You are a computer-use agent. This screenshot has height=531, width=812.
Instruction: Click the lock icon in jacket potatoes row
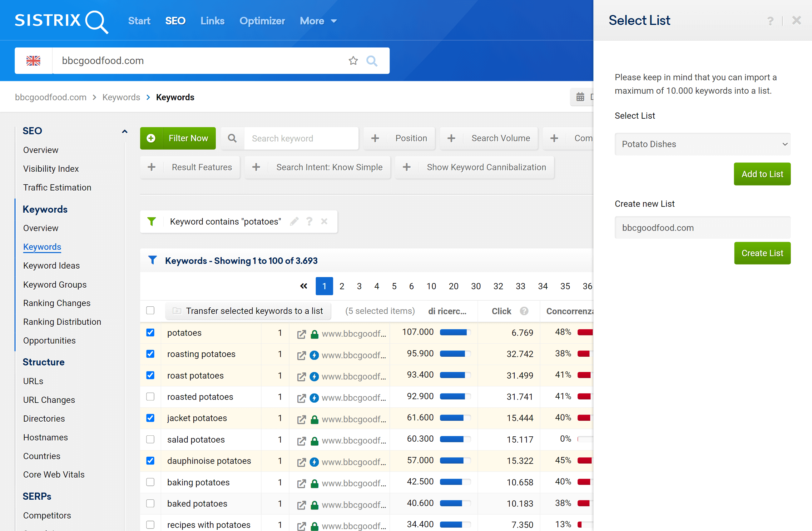pos(314,419)
